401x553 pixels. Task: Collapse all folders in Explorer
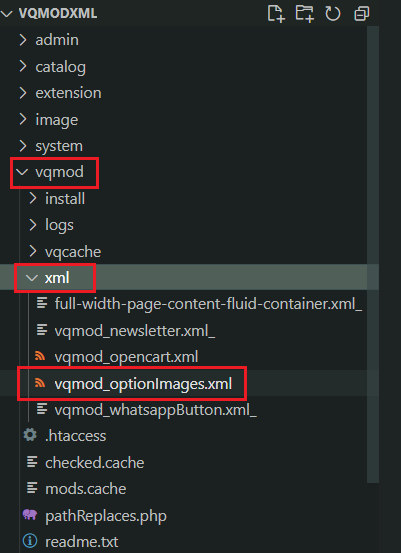[x=361, y=14]
